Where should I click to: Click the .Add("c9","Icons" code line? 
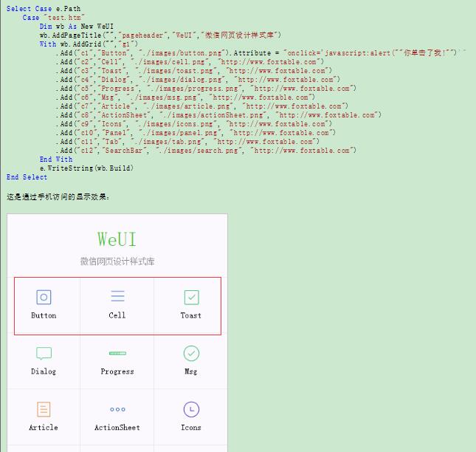coord(194,123)
